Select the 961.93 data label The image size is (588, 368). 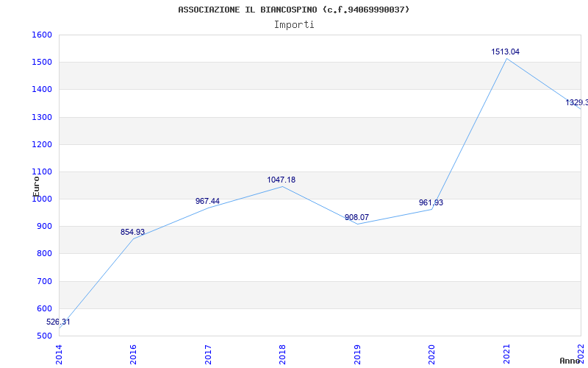click(x=431, y=203)
